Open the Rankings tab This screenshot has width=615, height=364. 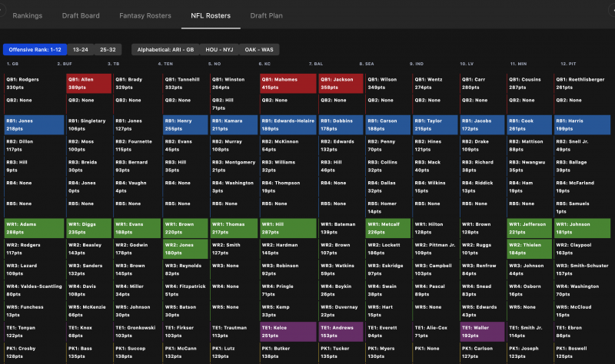click(28, 15)
